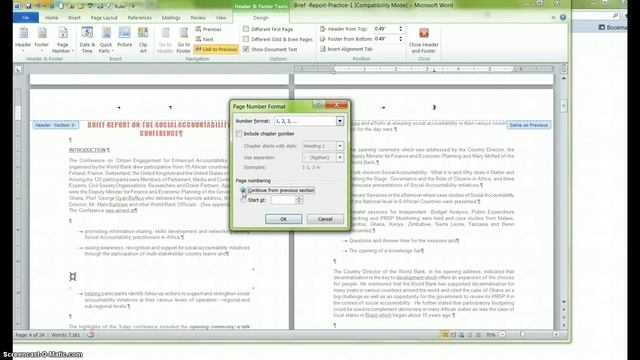Screen dimensions: 640x360
Task: Open the Footer gallery in the ribbon
Action: tap(42, 40)
